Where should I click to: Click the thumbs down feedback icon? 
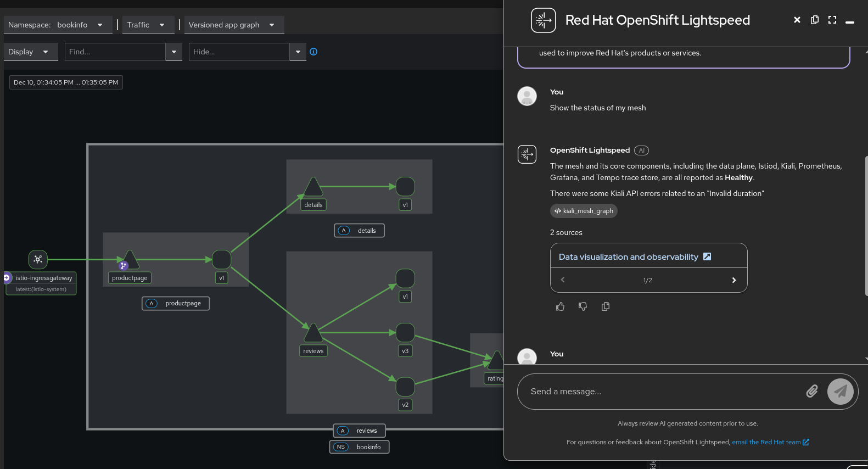point(583,306)
